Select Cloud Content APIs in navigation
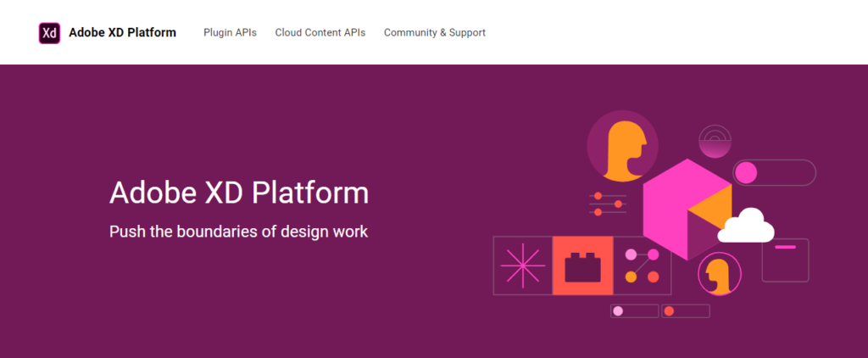 pos(320,33)
